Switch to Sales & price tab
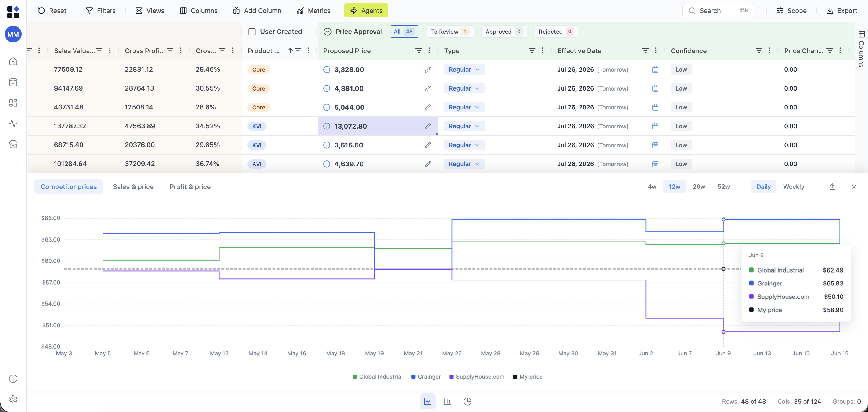 pos(133,186)
